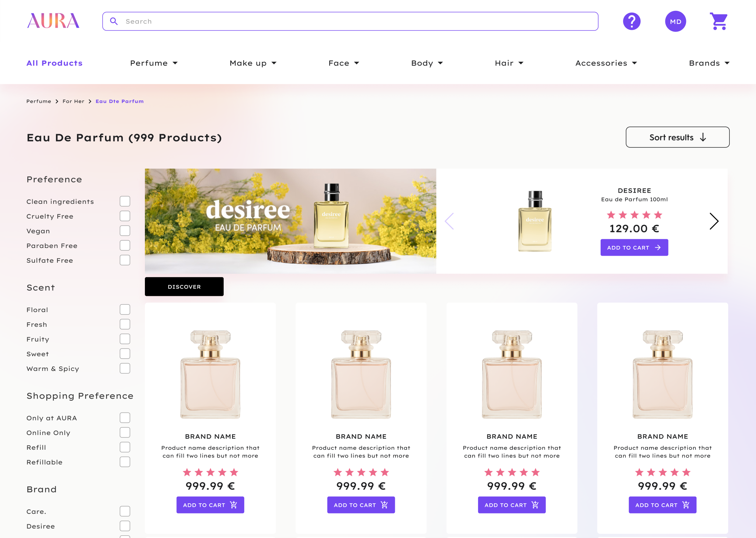Click the desiree banner image
The height and width of the screenshot is (538, 756).
pyautogui.click(x=290, y=221)
